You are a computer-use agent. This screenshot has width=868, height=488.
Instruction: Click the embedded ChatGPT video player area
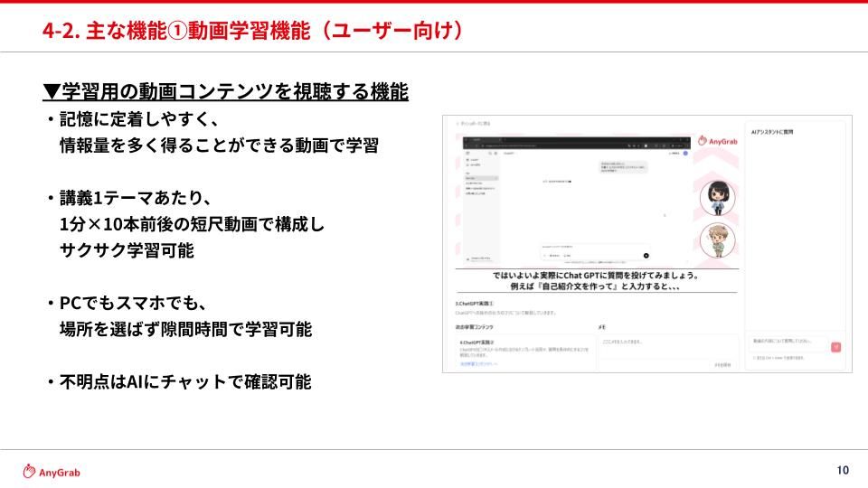tap(576, 202)
